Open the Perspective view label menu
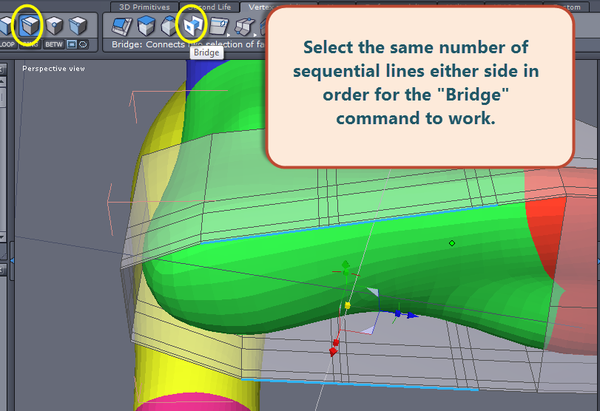 tap(54, 68)
